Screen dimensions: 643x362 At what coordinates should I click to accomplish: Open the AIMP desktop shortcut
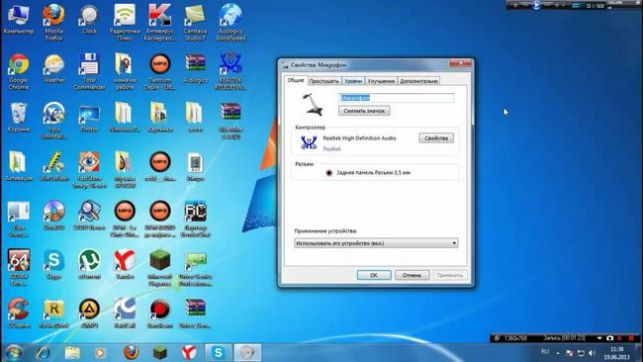[x=89, y=314]
